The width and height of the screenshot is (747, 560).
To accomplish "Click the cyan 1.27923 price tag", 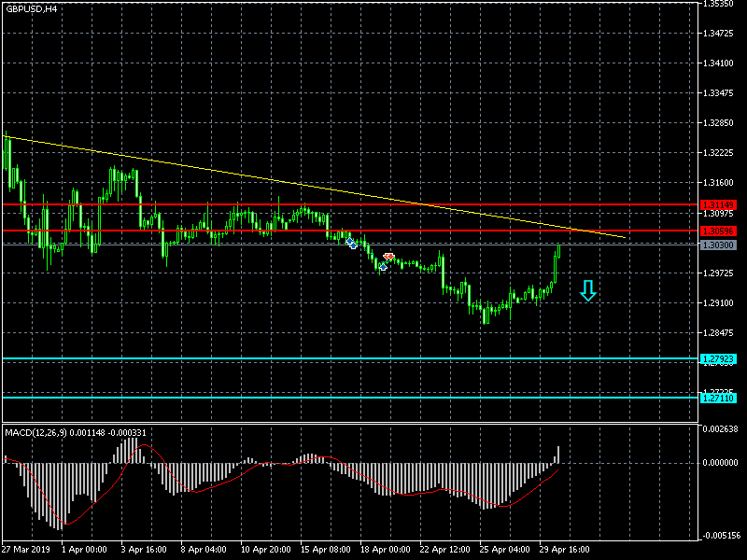I will (718, 358).
